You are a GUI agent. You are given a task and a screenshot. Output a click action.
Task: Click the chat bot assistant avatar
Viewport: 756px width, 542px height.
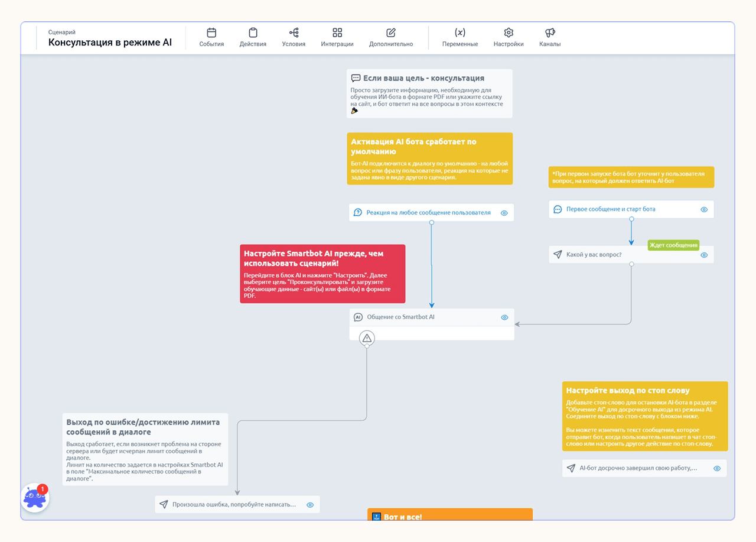[x=35, y=498]
